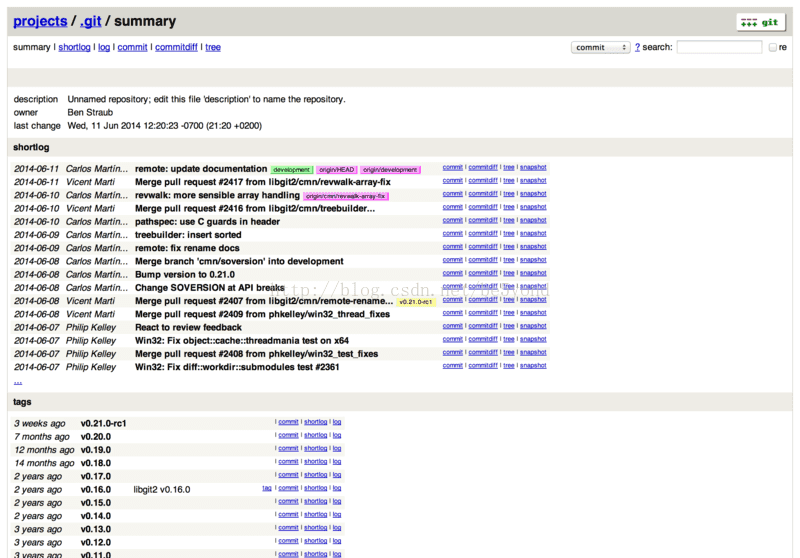Click commitdiff link for 'React to review feedback'
Screen dimensions: 800x558
483,326
